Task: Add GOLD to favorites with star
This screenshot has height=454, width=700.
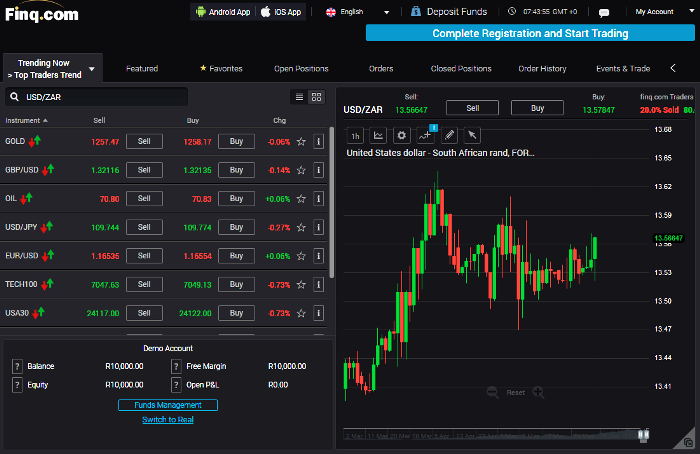Action: tap(301, 142)
